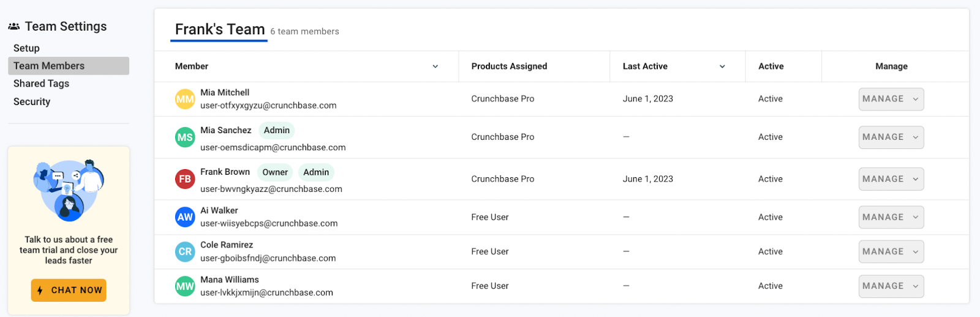Select Team Members in sidebar

pyautogui.click(x=49, y=66)
